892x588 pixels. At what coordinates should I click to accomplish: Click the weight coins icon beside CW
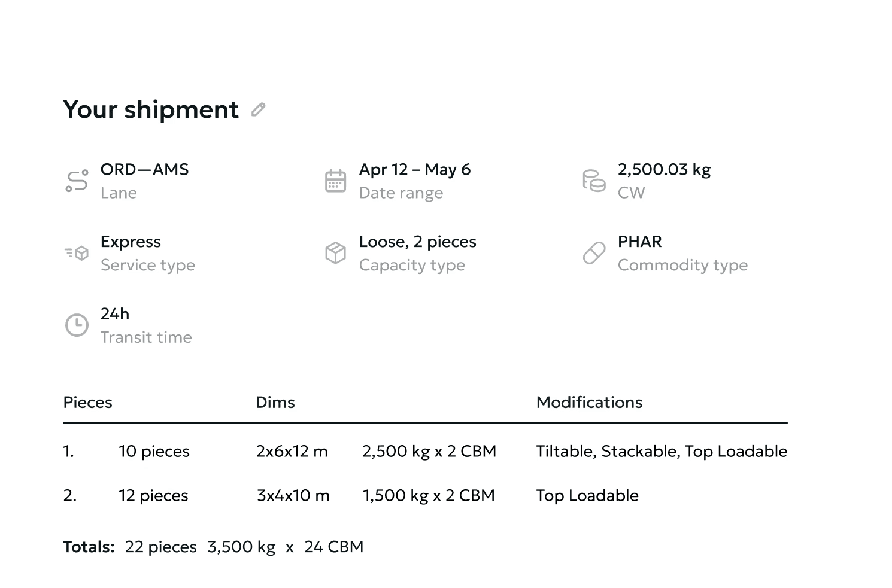(594, 181)
